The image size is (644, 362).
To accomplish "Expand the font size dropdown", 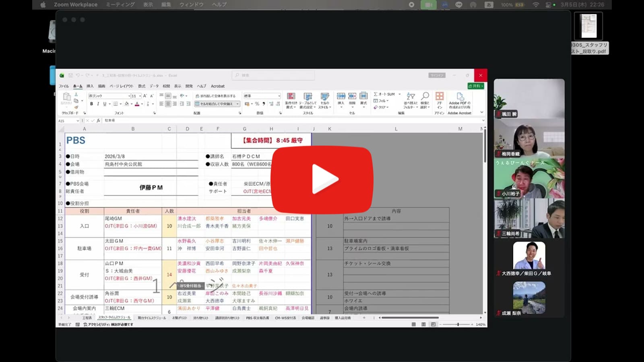I will pos(140,96).
